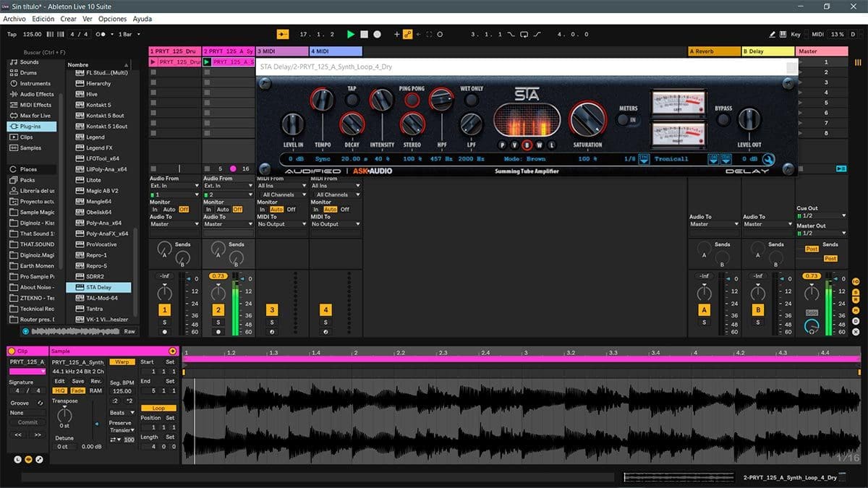Click the Tap tempo button

point(12,34)
